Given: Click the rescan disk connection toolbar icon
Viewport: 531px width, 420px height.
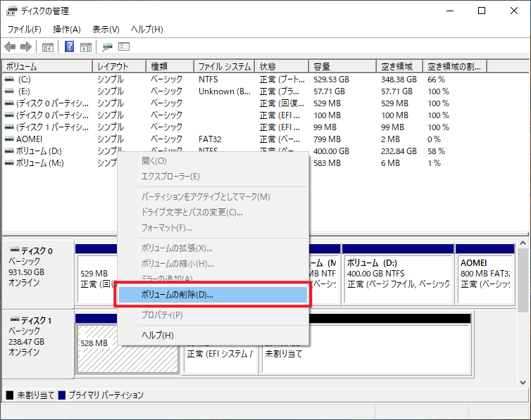Looking at the screenshot, I should click(x=108, y=47).
